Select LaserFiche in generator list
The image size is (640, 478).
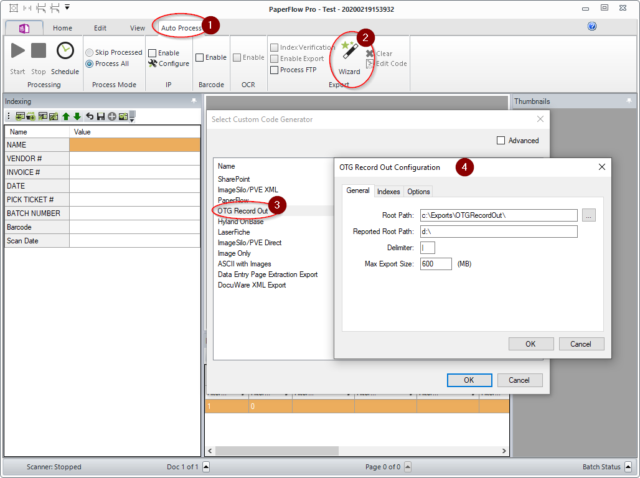[x=233, y=232]
